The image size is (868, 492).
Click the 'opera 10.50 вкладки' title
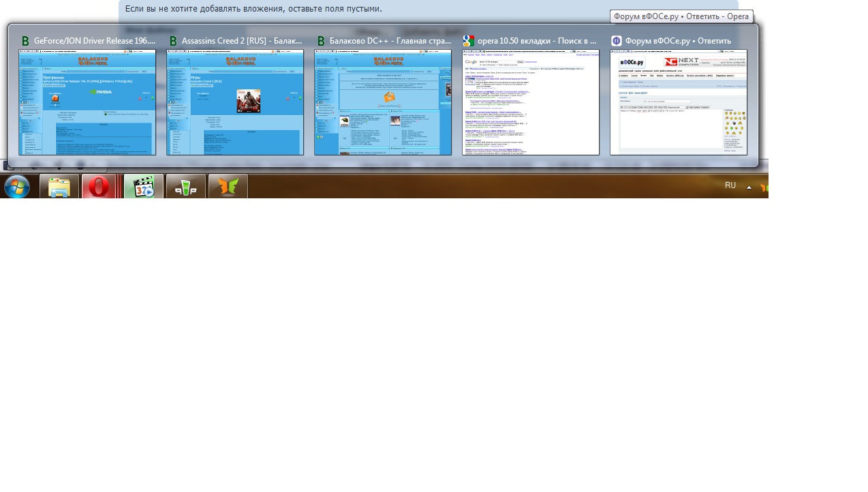pos(537,41)
